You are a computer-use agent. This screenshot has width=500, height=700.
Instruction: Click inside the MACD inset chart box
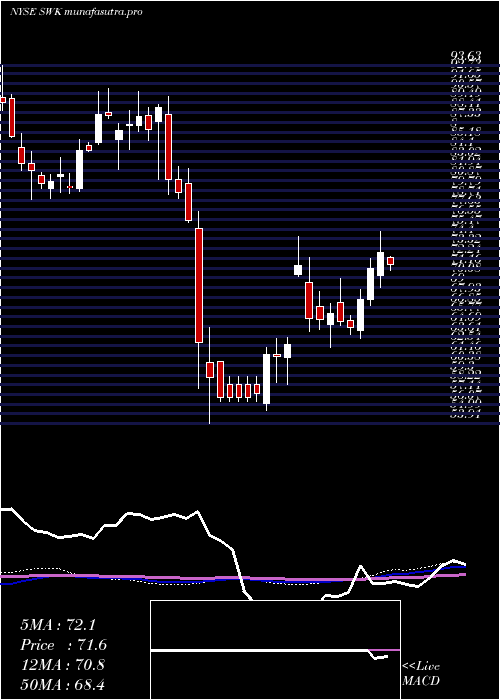tap(275, 650)
